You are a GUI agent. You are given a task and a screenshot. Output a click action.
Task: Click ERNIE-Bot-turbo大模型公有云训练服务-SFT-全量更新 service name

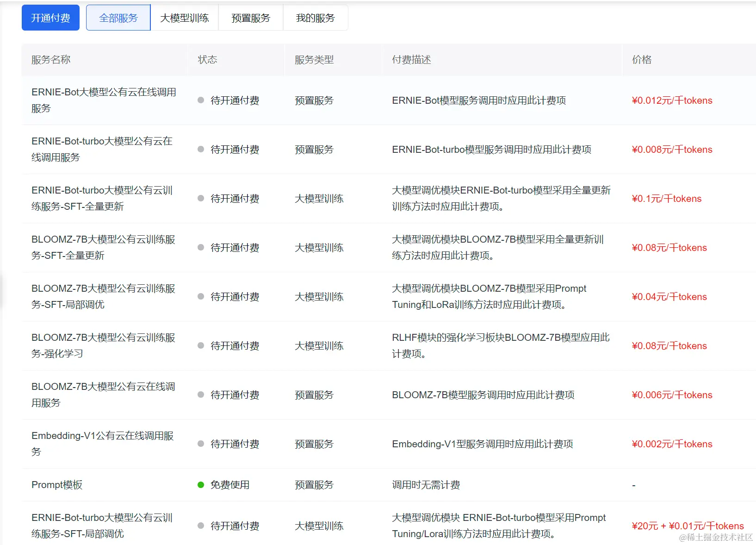pos(102,198)
